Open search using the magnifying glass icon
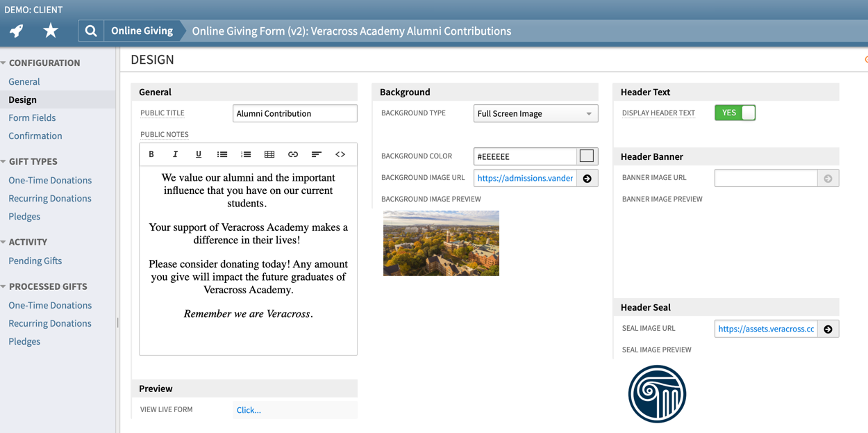868x433 pixels. tap(90, 31)
